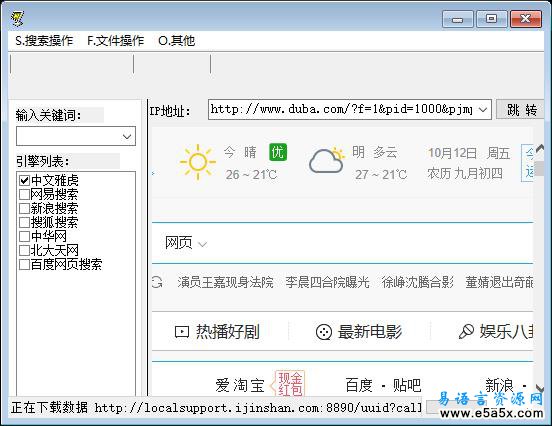Click the 输入关键词 label
Image resolution: width=552 pixels, height=426 pixels.
tap(49, 115)
